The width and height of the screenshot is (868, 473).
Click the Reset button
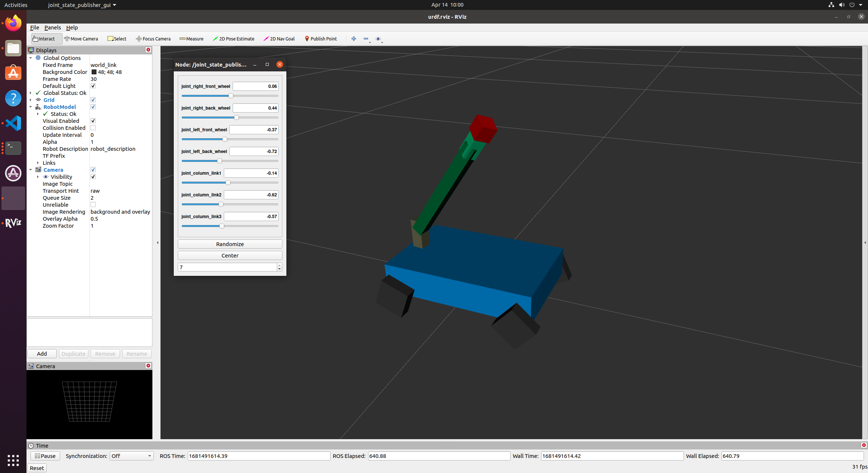point(37,468)
